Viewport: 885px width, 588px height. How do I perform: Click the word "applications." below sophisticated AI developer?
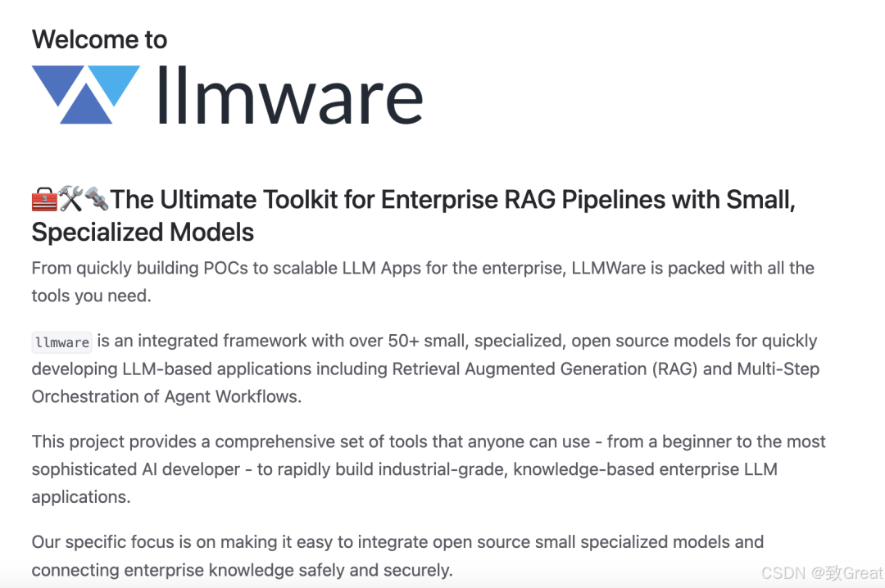click(x=81, y=497)
